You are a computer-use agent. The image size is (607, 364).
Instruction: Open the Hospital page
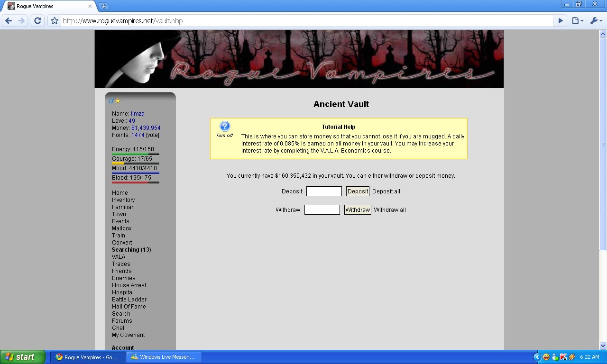click(x=123, y=292)
